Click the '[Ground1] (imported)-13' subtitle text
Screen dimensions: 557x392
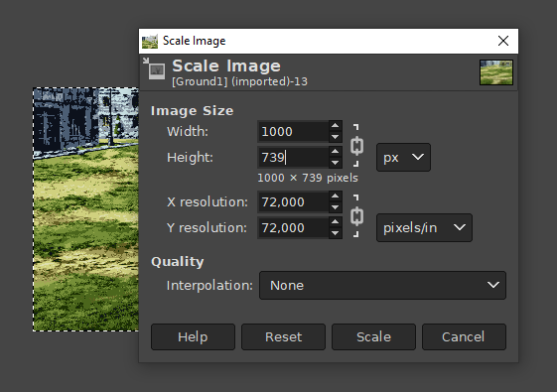pos(240,81)
